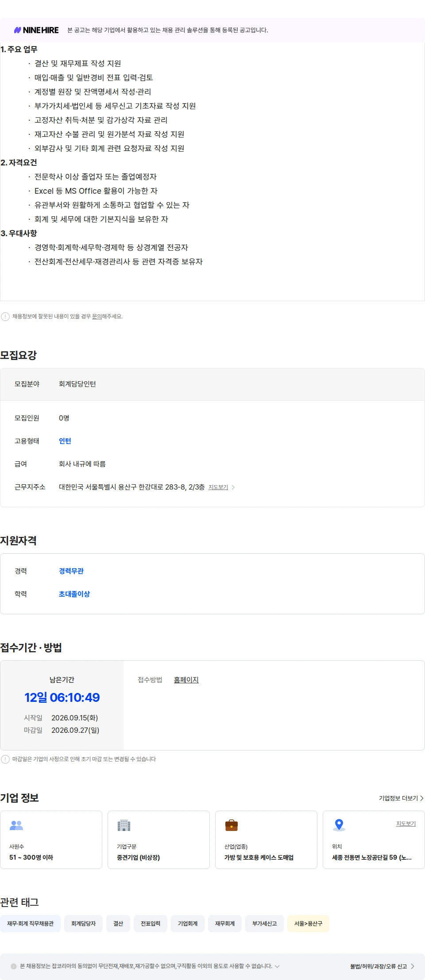
Task: Select the 기업회계 tag
Action: (x=188, y=923)
